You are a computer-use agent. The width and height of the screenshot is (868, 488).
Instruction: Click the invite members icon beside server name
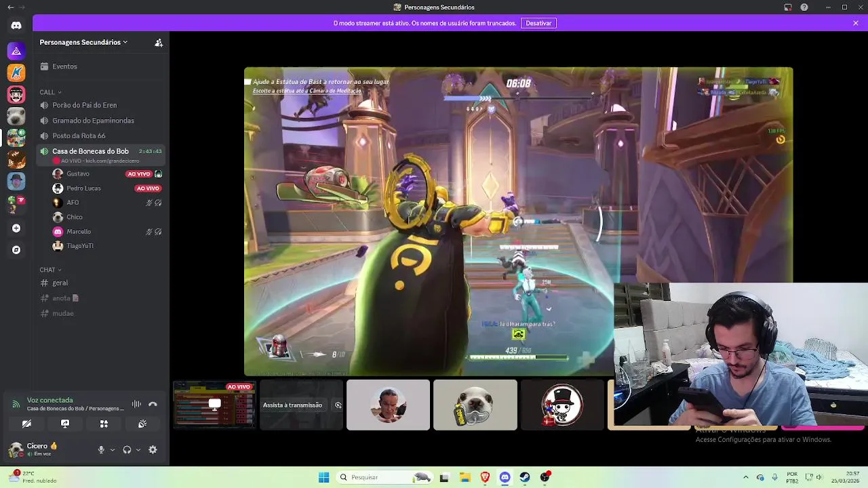click(x=159, y=42)
